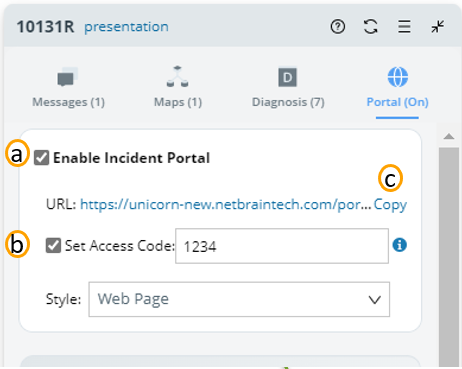Copy the portal URL
This screenshot has width=462, height=369.
click(x=390, y=204)
